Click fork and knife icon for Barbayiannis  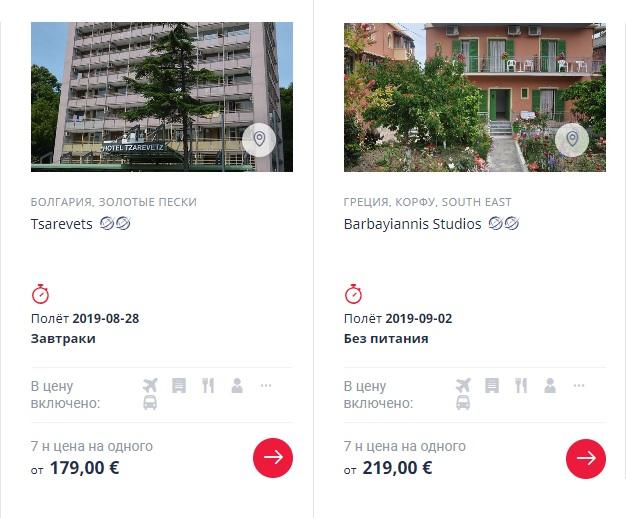tap(521, 385)
